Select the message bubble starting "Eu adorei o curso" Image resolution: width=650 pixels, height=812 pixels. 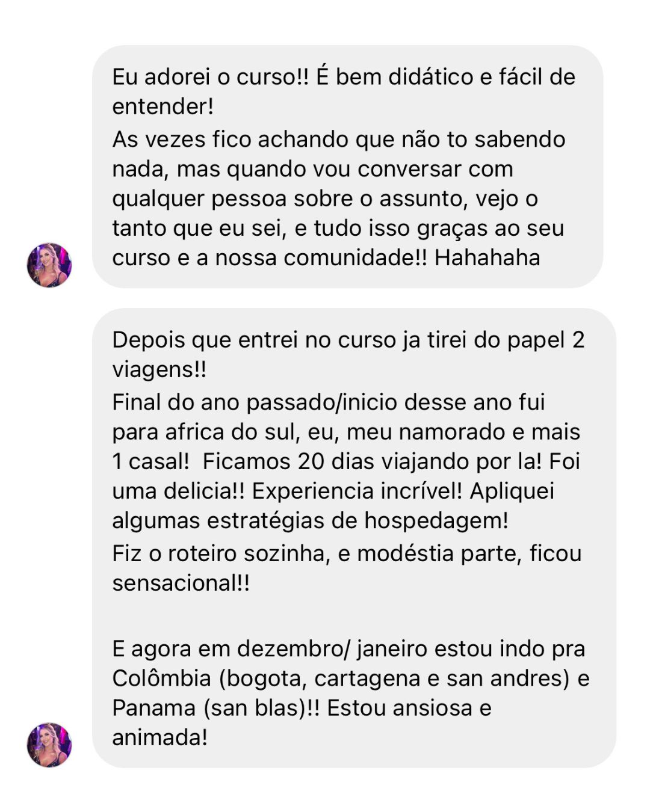click(x=347, y=167)
